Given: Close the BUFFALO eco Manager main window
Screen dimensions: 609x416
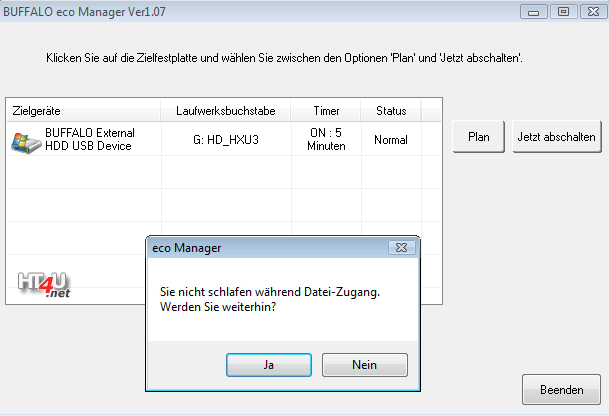Looking at the screenshot, I should (x=593, y=12).
